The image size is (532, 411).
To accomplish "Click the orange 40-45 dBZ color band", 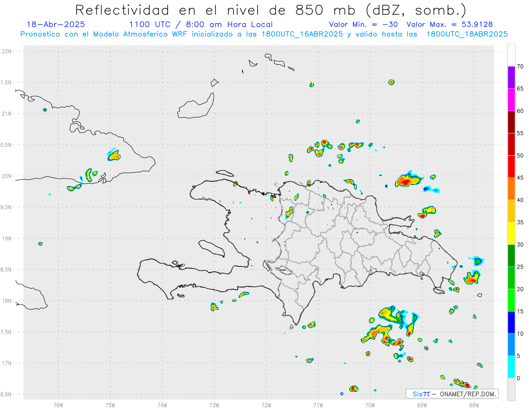I will coord(511,188).
